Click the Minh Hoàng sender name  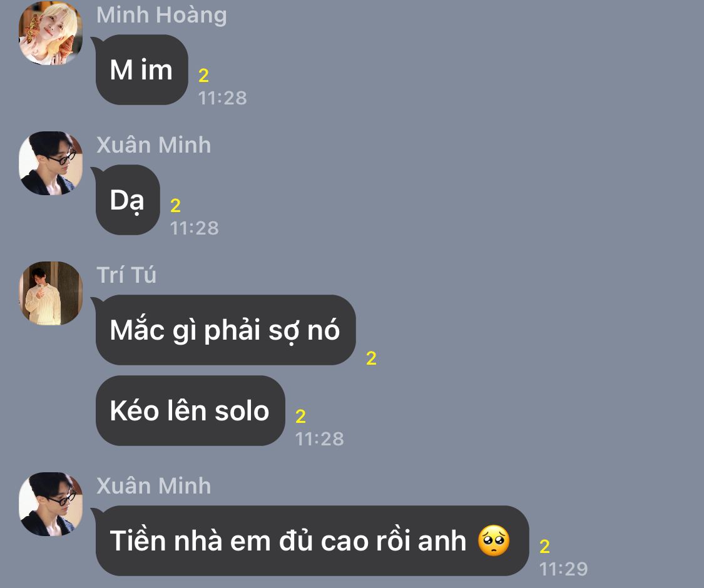coord(161,15)
